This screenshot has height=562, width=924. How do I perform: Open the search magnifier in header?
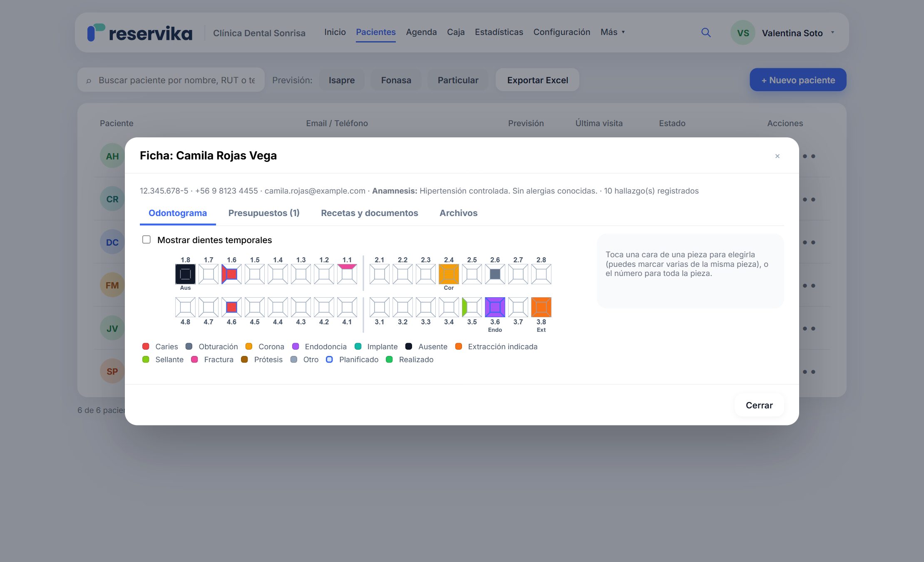pyautogui.click(x=706, y=32)
